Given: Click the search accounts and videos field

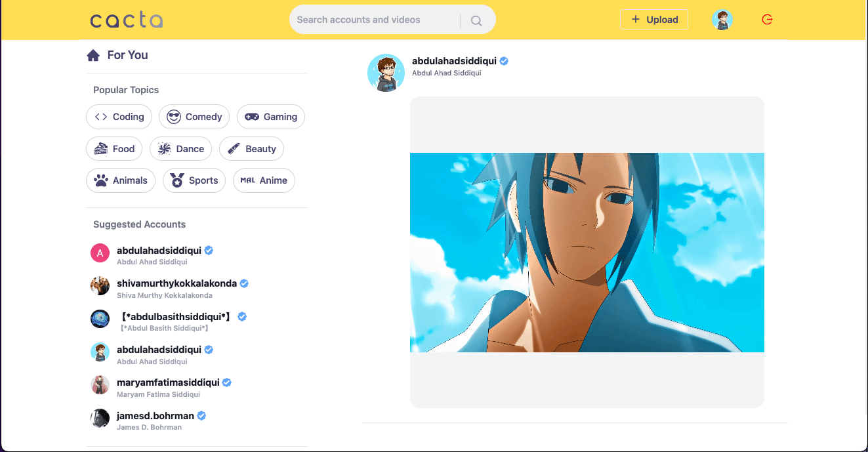Looking at the screenshot, I should pos(374,20).
